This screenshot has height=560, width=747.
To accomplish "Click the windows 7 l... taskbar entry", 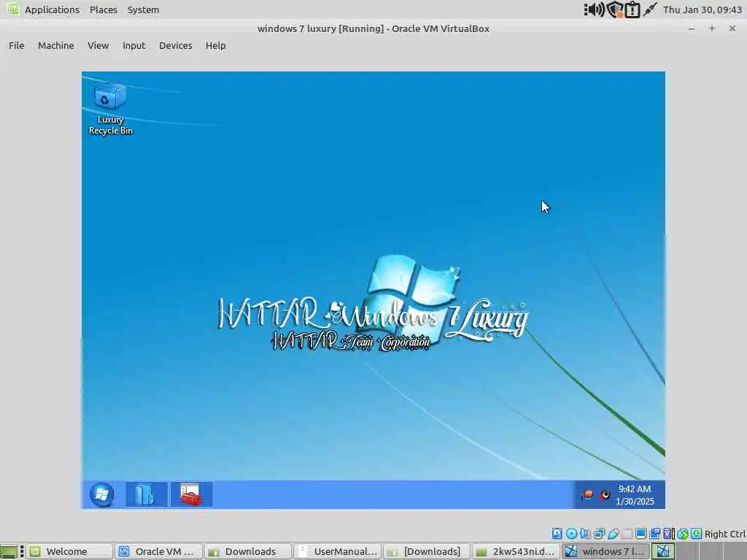I will (606, 551).
